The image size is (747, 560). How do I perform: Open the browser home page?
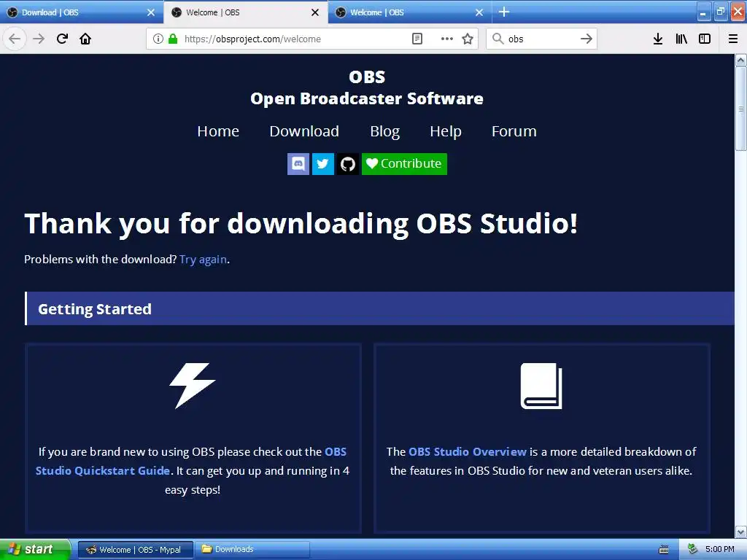85,39
